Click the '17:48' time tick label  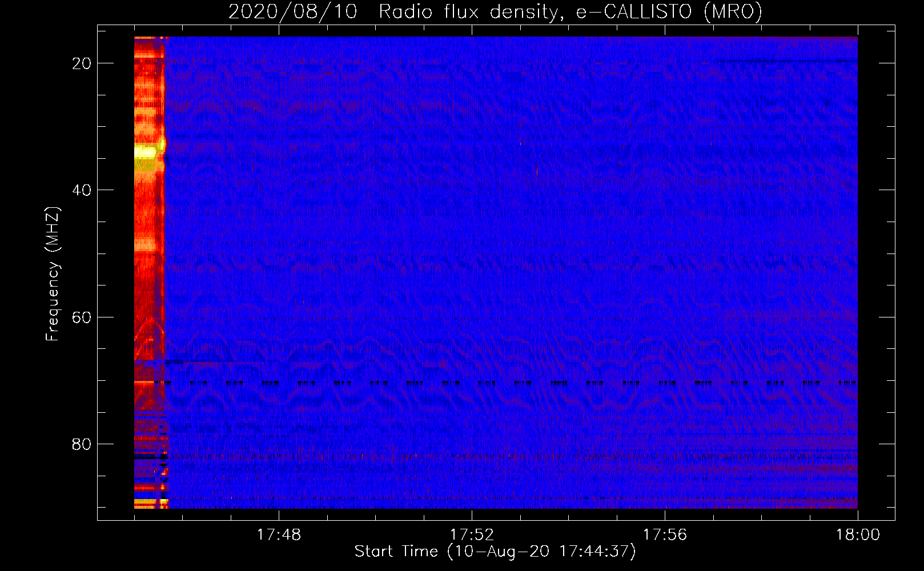tap(279, 535)
